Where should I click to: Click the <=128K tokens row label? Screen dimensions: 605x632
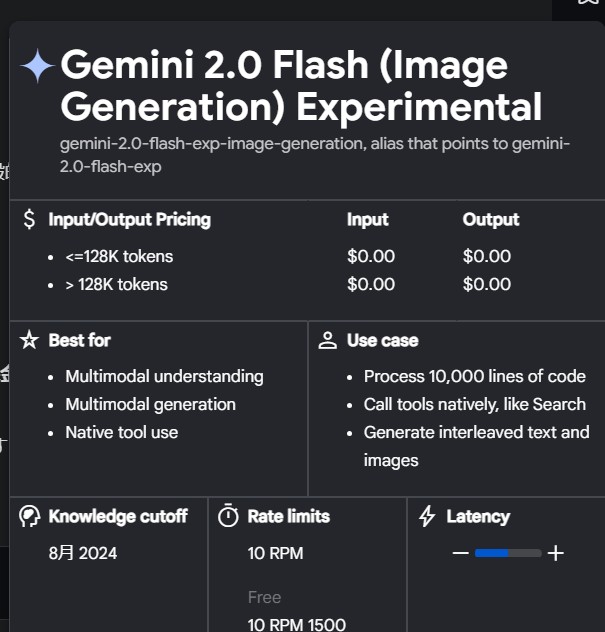pyautogui.click(x=119, y=256)
